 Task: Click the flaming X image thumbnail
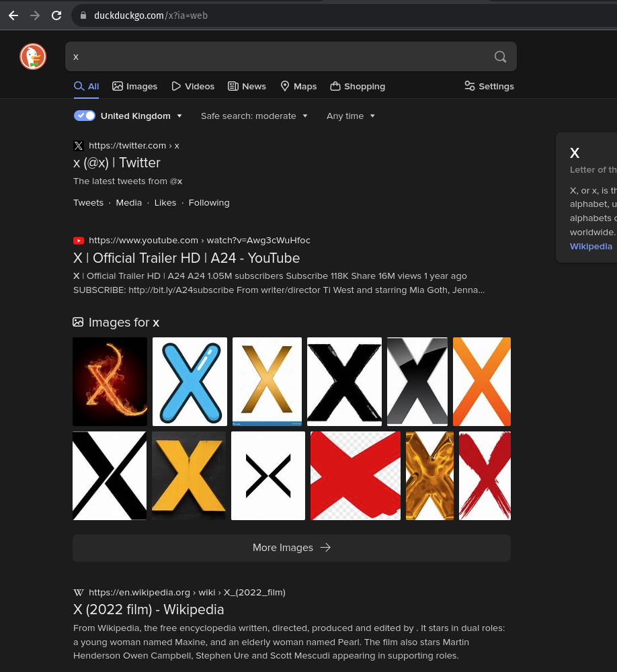[110, 381]
